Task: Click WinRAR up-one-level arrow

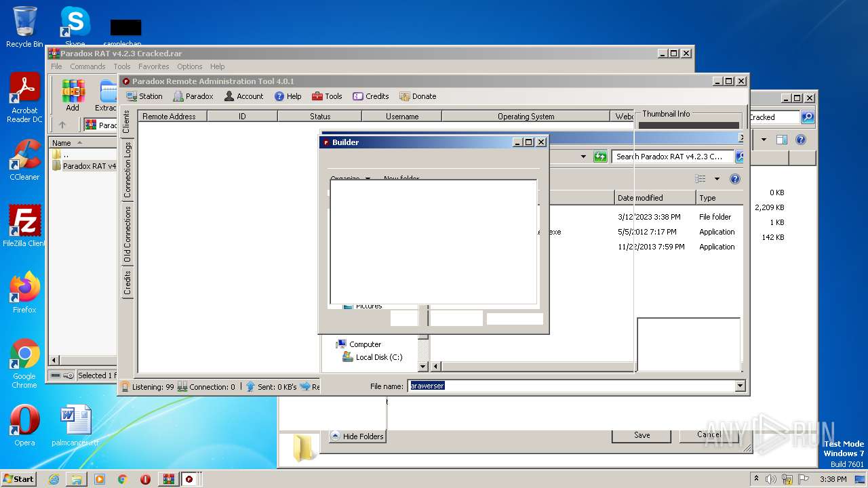Action: point(62,125)
